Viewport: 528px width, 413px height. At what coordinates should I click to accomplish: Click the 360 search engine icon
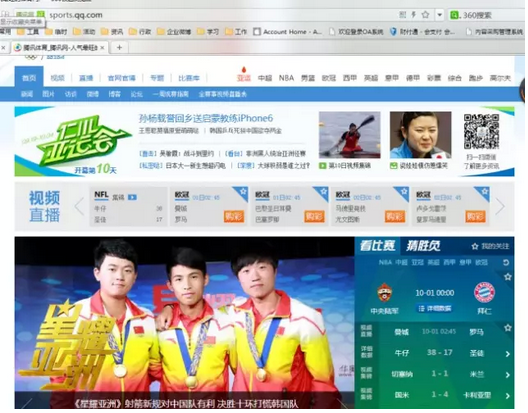[x=454, y=15]
